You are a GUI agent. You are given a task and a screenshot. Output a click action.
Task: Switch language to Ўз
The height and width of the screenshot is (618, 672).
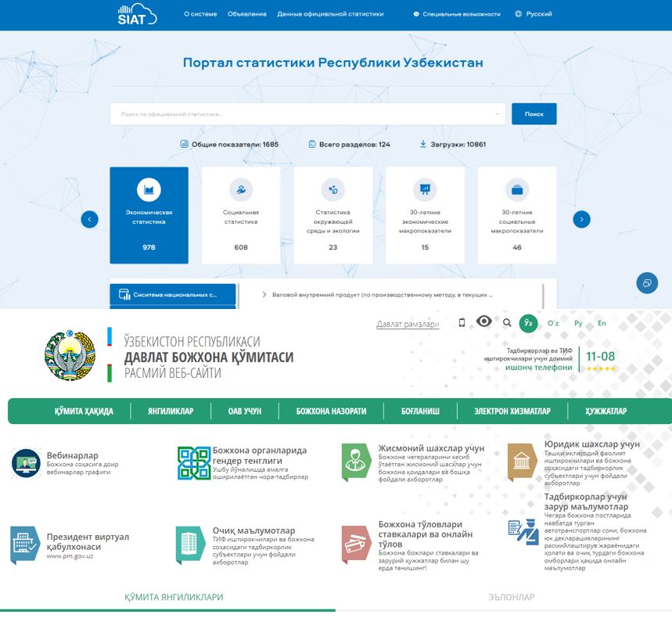point(529,322)
